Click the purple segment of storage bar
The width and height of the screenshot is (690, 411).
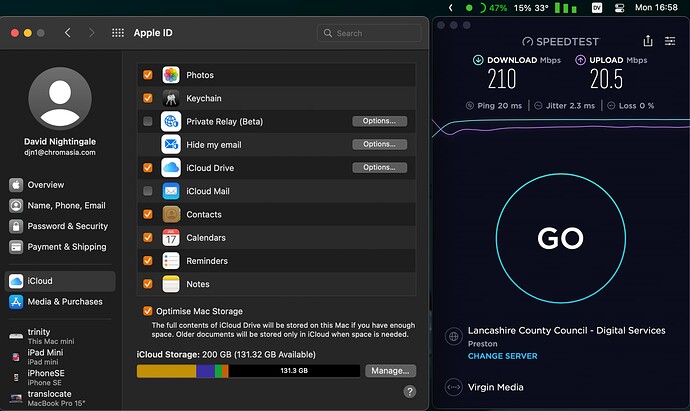point(205,371)
